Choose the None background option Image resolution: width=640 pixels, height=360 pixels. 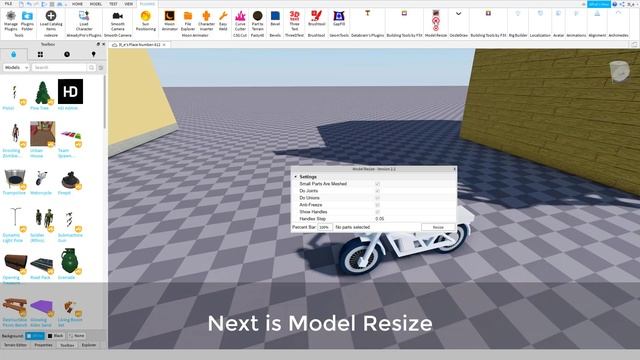(x=77, y=336)
